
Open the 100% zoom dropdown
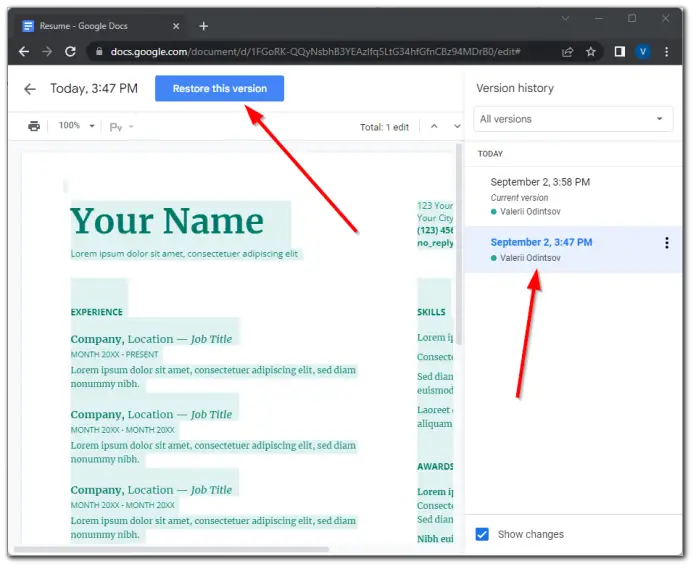coord(76,126)
